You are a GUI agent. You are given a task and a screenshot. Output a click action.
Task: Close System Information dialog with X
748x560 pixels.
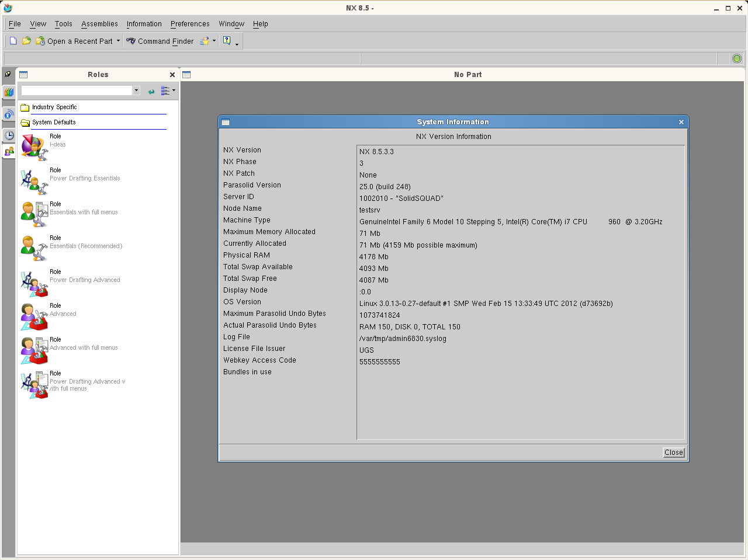point(681,122)
